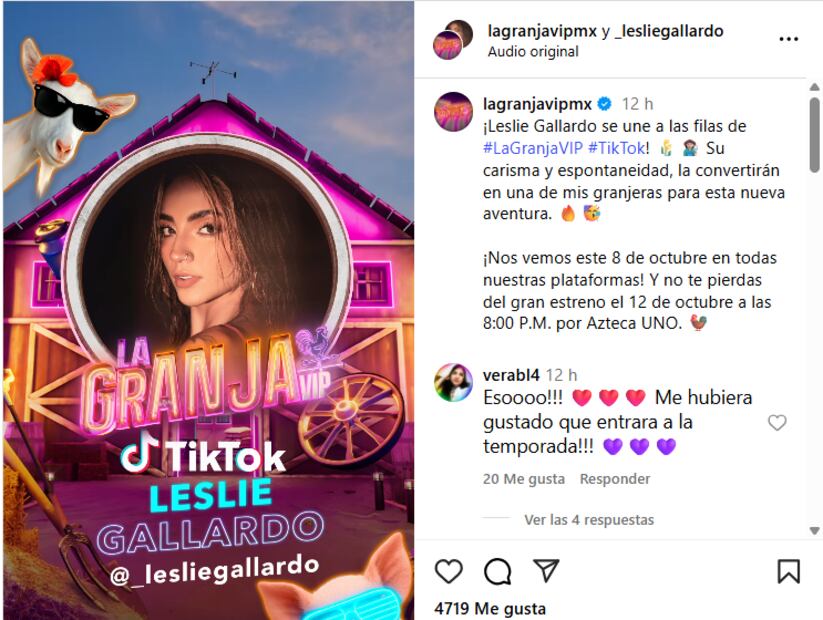The height and width of the screenshot is (620, 823).
Task: Open _lesliegallardo profile from the header
Action: pyautogui.click(x=668, y=31)
